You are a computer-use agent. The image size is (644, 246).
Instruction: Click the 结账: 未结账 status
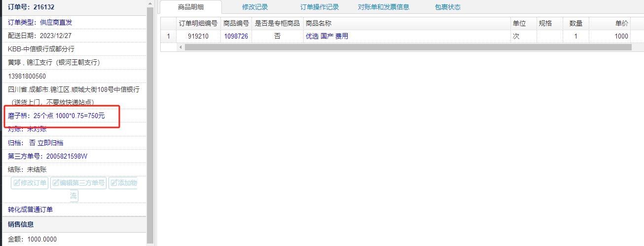(x=27, y=169)
